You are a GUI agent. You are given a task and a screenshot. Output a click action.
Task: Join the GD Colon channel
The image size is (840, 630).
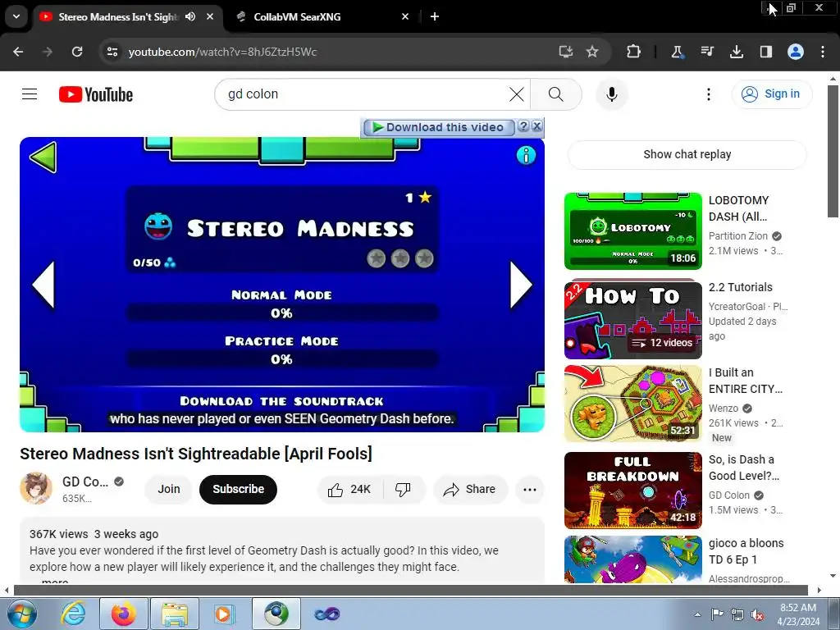[169, 489]
